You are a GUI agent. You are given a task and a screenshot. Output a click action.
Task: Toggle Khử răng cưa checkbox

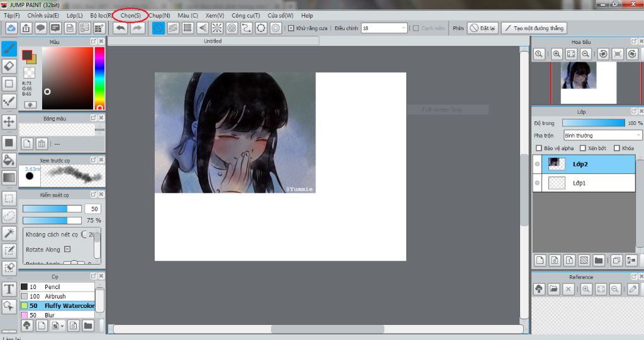point(291,28)
